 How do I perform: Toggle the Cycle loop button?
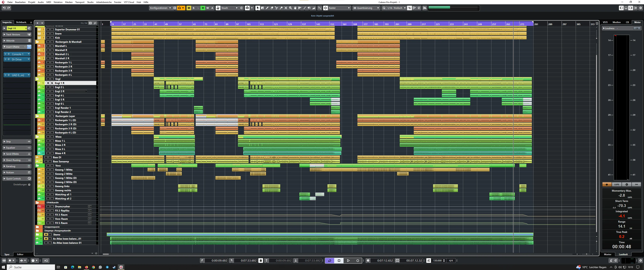[329, 260]
